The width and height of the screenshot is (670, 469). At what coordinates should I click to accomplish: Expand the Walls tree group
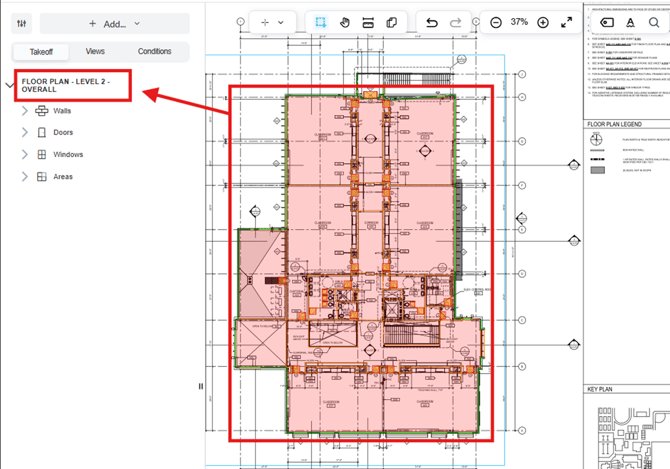tap(25, 111)
